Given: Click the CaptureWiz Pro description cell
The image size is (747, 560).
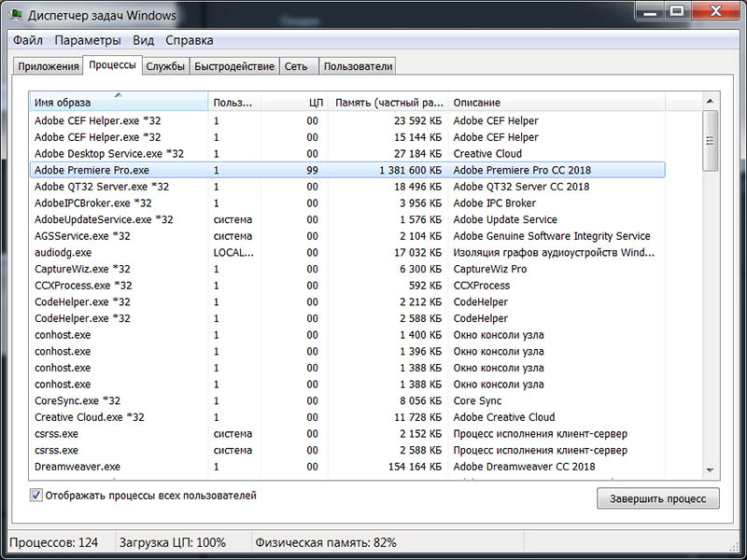Looking at the screenshot, I should [489, 269].
